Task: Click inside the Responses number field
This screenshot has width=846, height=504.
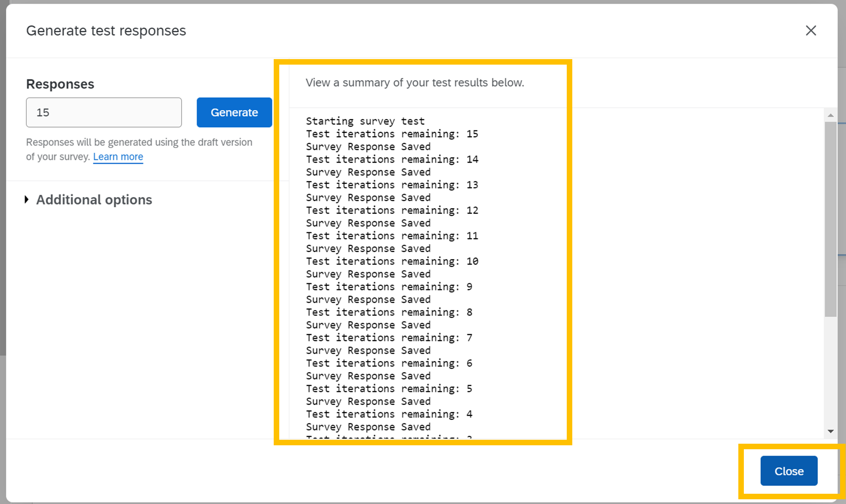Action: (103, 112)
